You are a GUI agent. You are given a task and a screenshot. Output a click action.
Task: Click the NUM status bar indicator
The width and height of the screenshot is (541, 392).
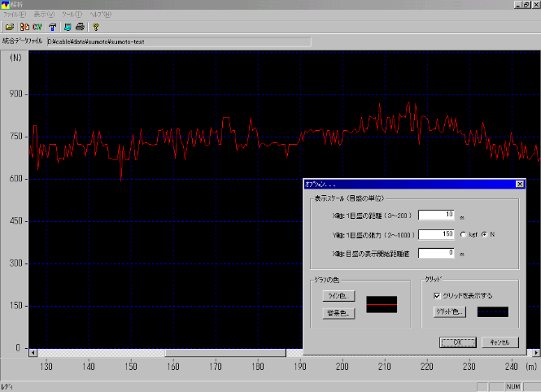coord(513,387)
